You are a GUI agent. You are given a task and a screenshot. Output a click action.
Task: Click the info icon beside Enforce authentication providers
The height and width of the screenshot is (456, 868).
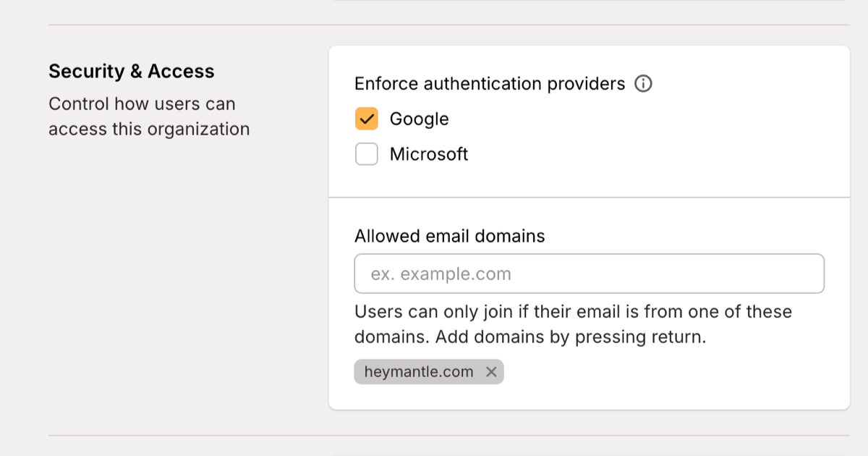[642, 84]
